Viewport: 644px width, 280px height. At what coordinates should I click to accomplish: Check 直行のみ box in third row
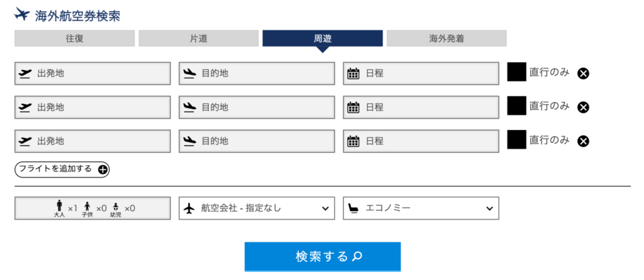tap(516, 139)
